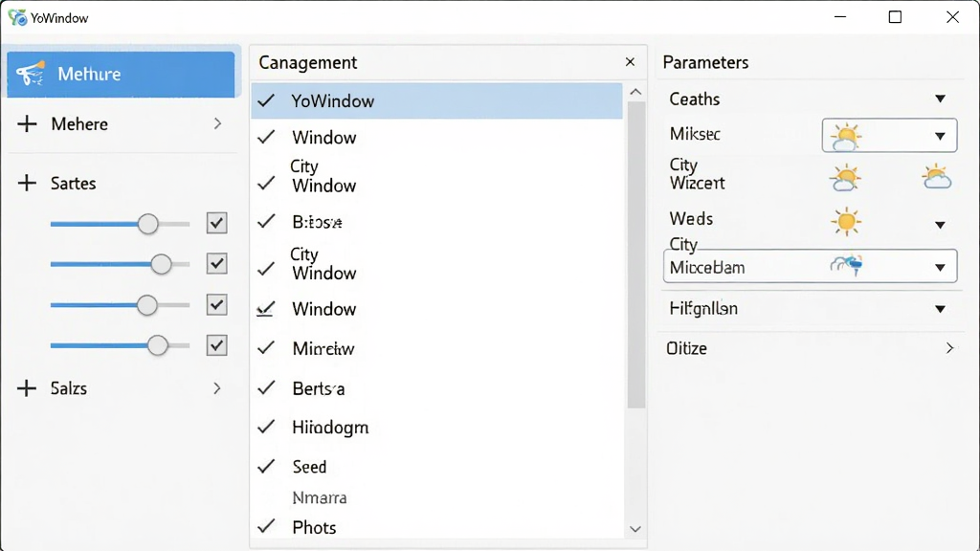Close the Canagement panel

pyautogui.click(x=630, y=62)
